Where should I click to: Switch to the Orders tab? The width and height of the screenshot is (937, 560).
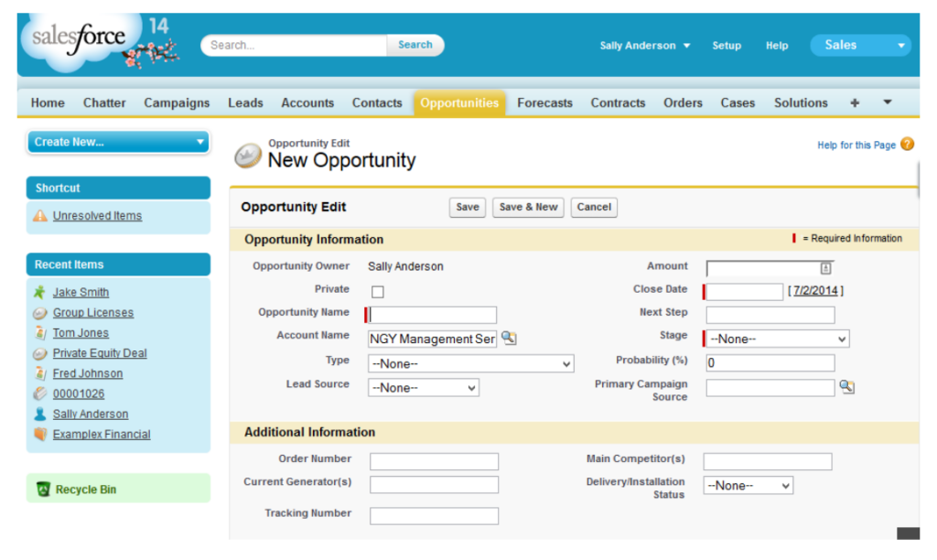(x=683, y=102)
